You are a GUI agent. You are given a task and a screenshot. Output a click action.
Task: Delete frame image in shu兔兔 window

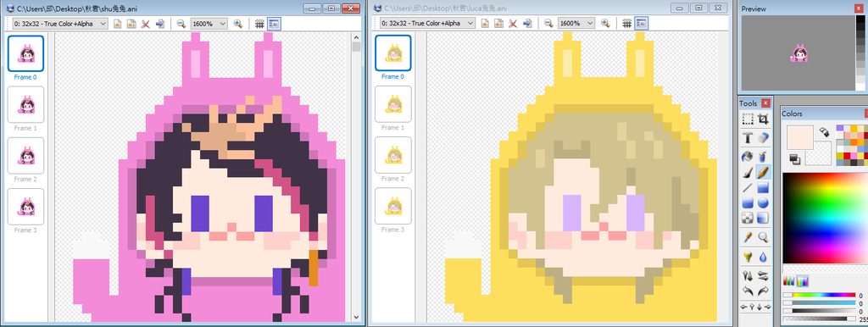[146, 23]
